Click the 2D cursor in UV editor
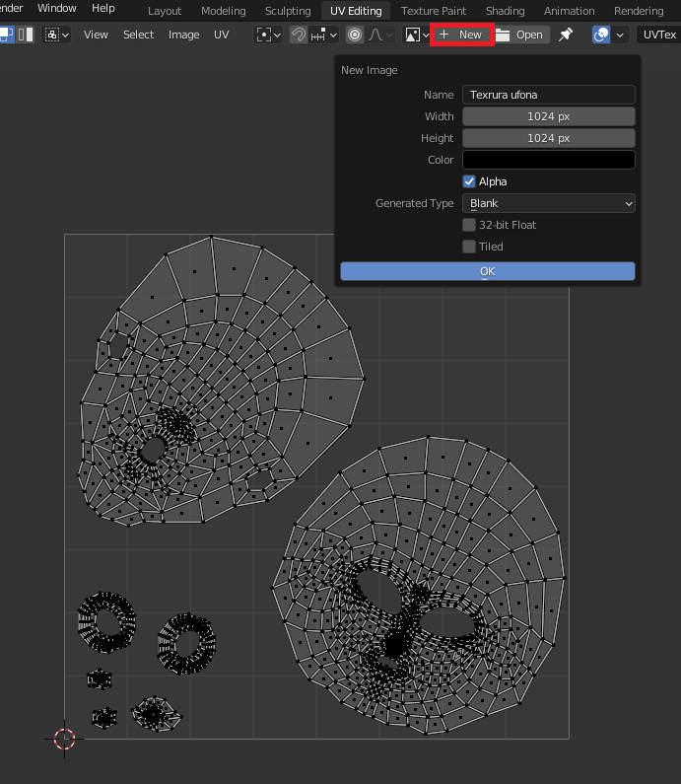The image size is (681, 784). pyautogui.click(x=64, y=738)
